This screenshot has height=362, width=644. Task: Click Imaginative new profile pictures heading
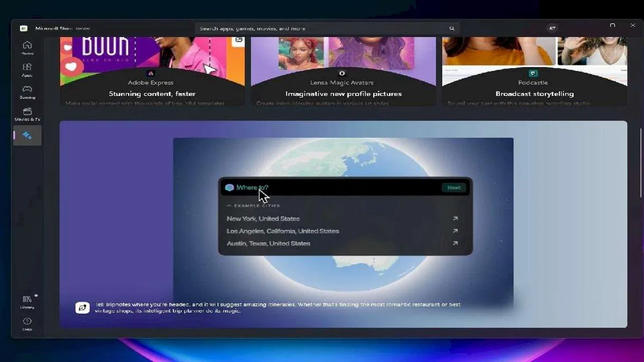[343, 94]
